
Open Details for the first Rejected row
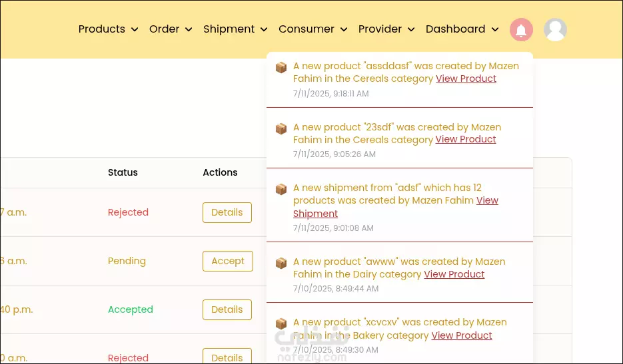click(x=227, y=212)
